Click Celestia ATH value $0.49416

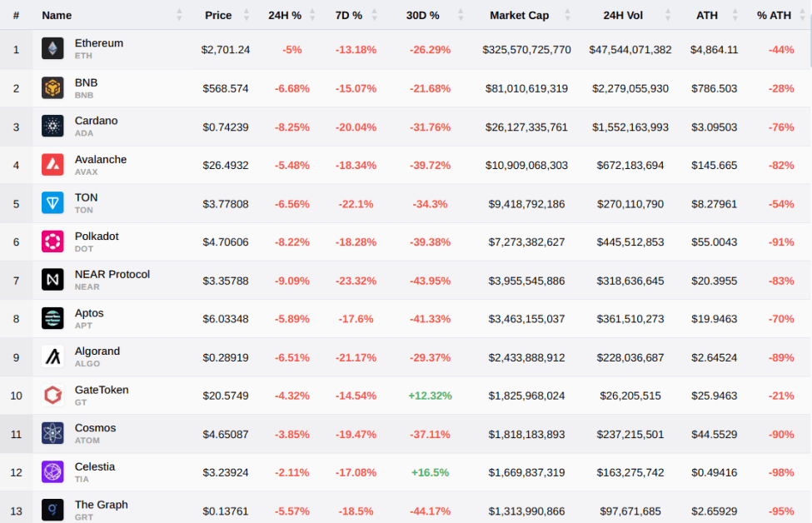pyautogui.click(x=714, y=472)
